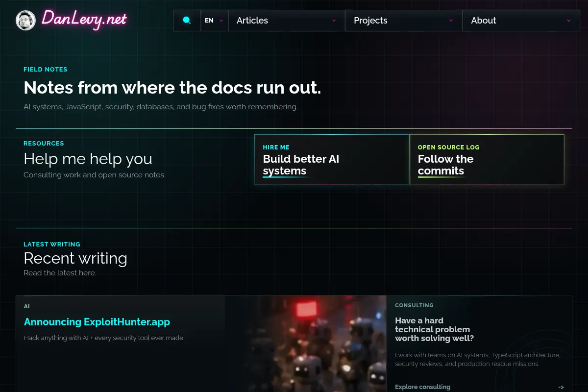This screenshot has width=588, height=392.
Task: Click the Recent writing section heading
Action: tap(75, 258)
